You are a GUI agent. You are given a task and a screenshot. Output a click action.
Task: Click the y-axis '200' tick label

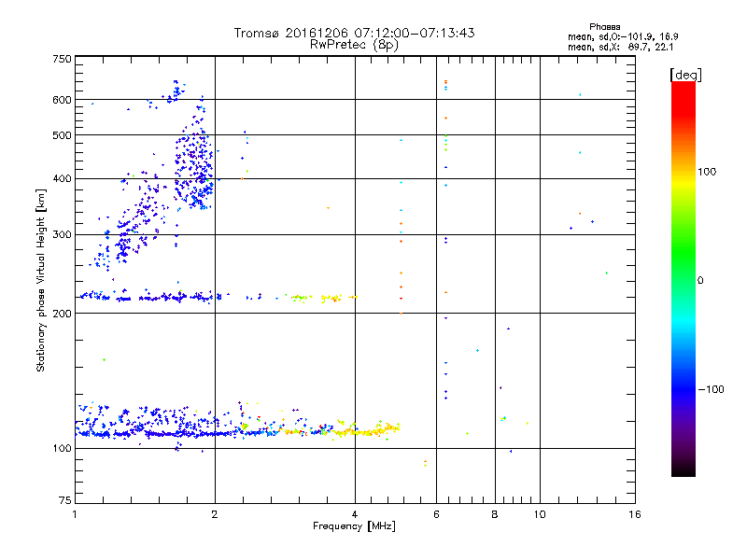pyautogui.click(x=62, y=314)
